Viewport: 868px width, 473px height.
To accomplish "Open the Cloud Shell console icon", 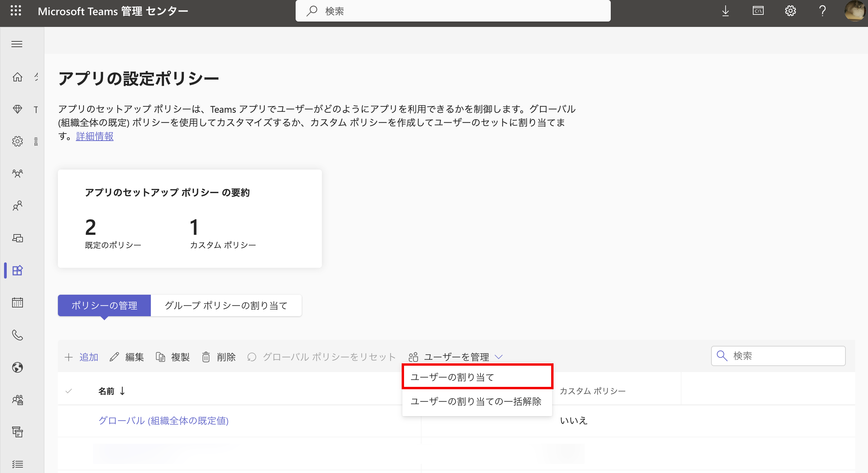I will [x=758, y=11].
